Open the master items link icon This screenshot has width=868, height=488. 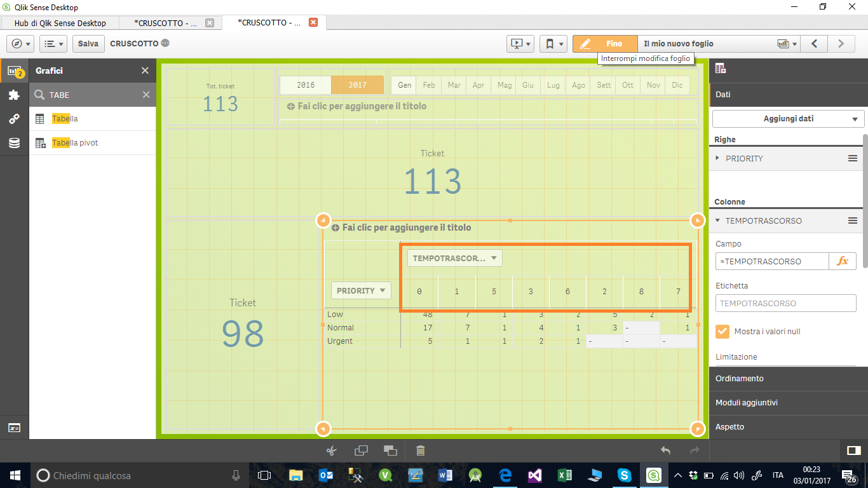tap(14, 119)
